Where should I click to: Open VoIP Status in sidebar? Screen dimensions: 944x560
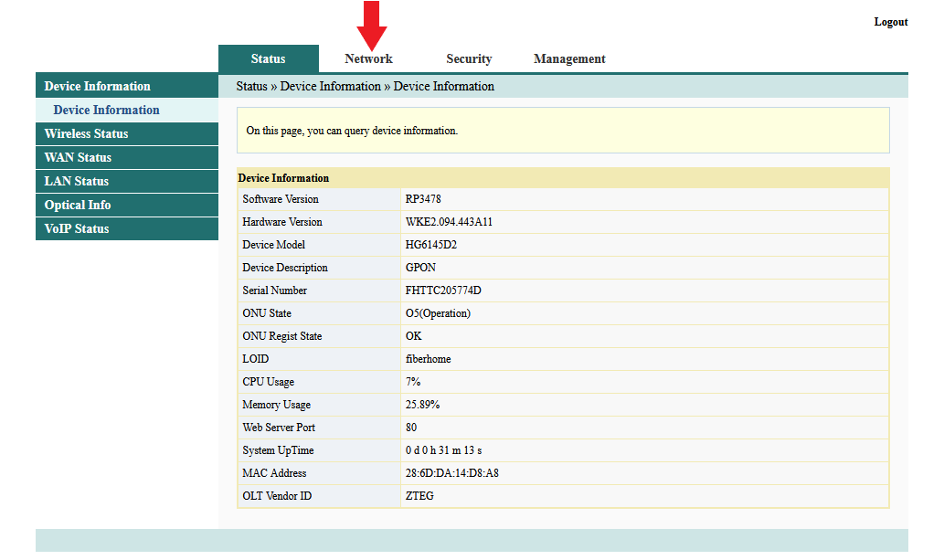pyautogui.click(x=127, y=228)
